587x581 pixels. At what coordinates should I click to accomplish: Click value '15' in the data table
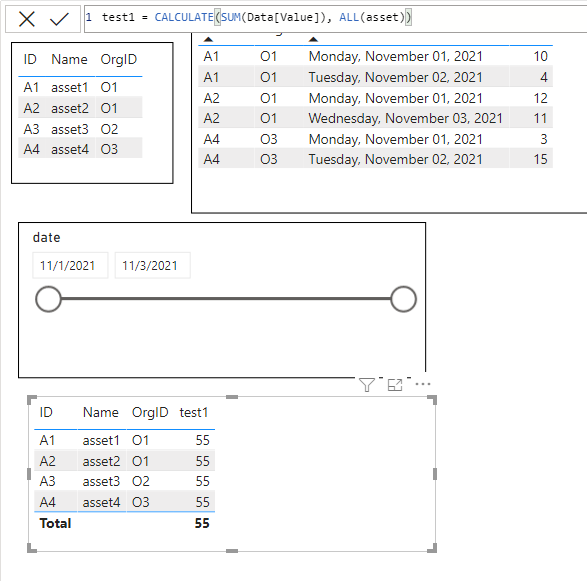[x=541, y=159]
